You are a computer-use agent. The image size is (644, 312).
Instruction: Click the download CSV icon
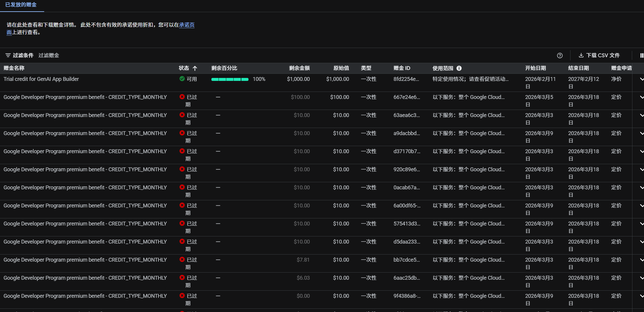[581, 55]
